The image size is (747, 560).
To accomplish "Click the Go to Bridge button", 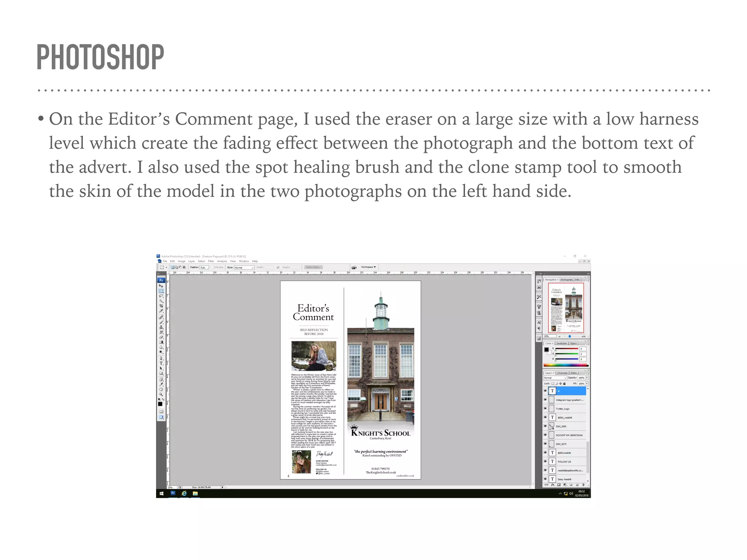I will pyautogui.click(x=354, y=267).
